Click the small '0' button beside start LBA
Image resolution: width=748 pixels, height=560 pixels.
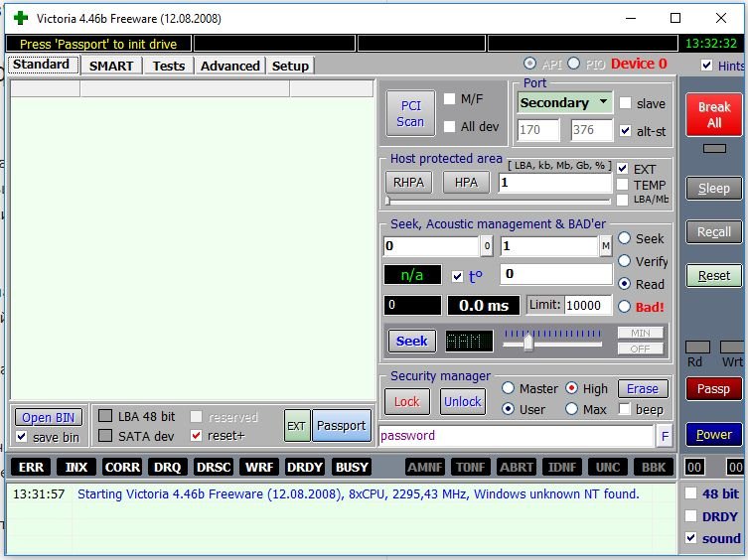(487, 246)
